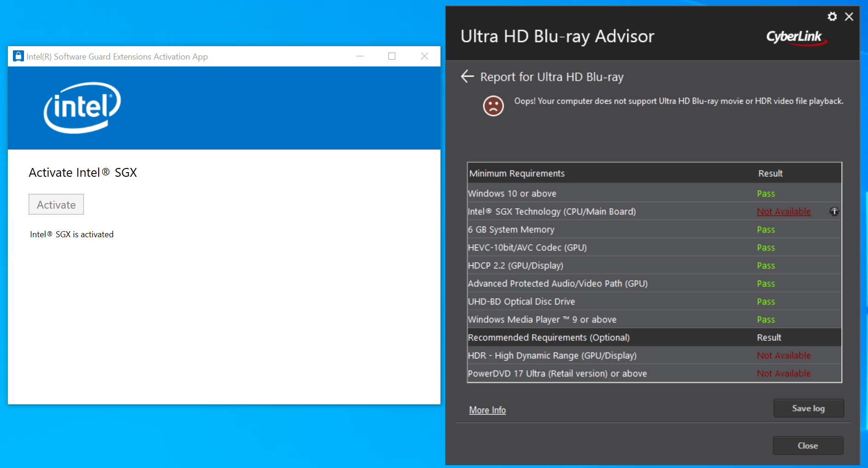Image resolution: width=868 pixels, height=468 pixels.
Task: Select 'HEVC-10bit/AVC Codec (GPU)' row
Action: [x=654, y=247]
